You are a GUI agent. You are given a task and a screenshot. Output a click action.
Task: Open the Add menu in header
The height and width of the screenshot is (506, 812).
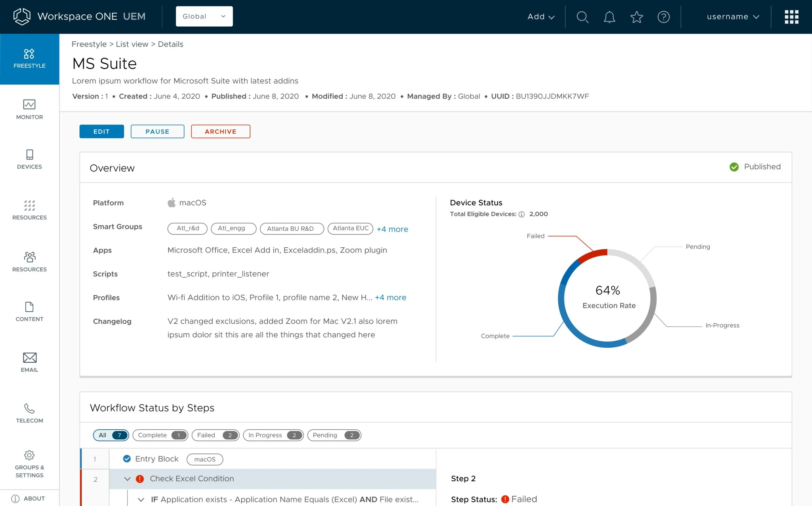[541, 17]
